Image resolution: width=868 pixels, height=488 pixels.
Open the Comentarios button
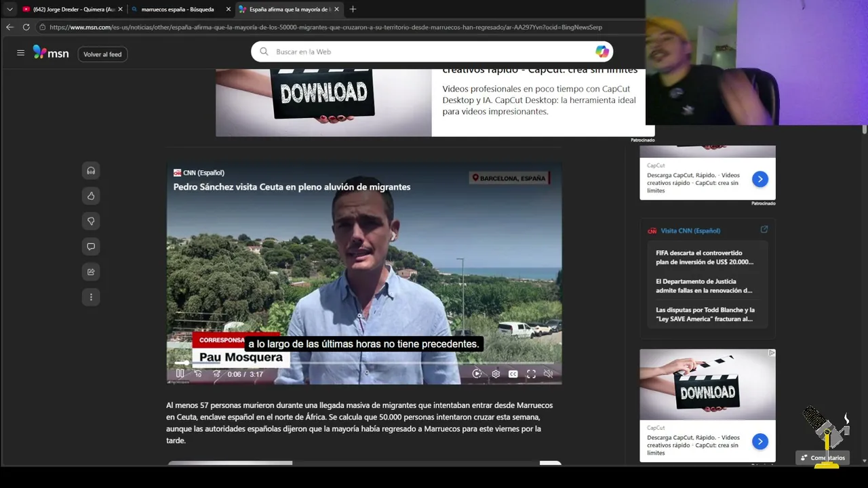(823, 457)
